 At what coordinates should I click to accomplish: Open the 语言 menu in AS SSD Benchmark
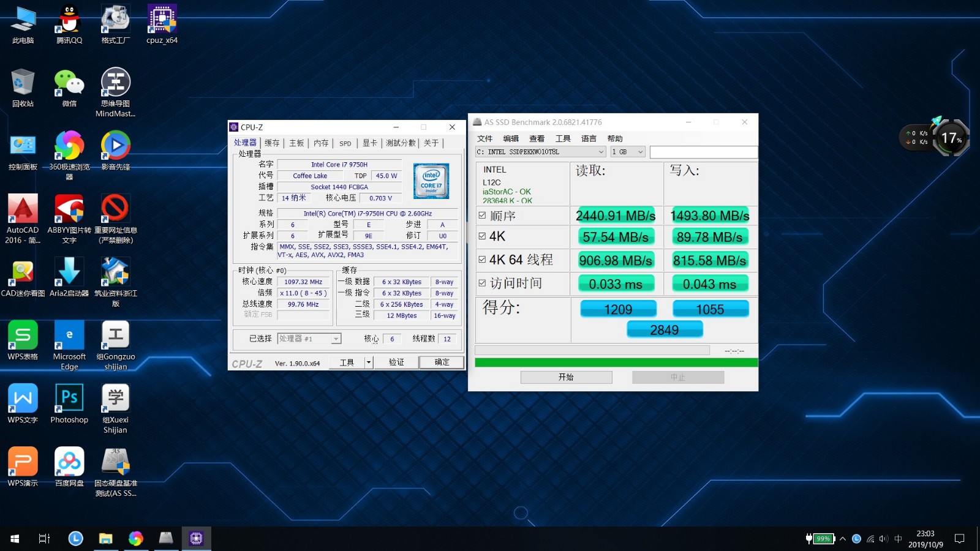coord(589,139)
